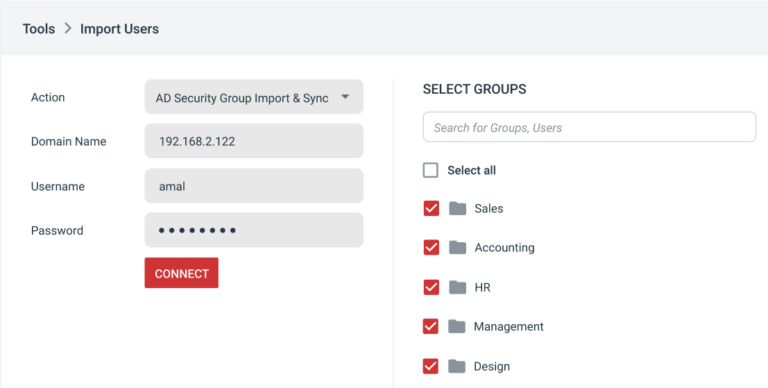Click the HR group name
The width and height of the screenshot is (768, 388).
coord(482,288)
